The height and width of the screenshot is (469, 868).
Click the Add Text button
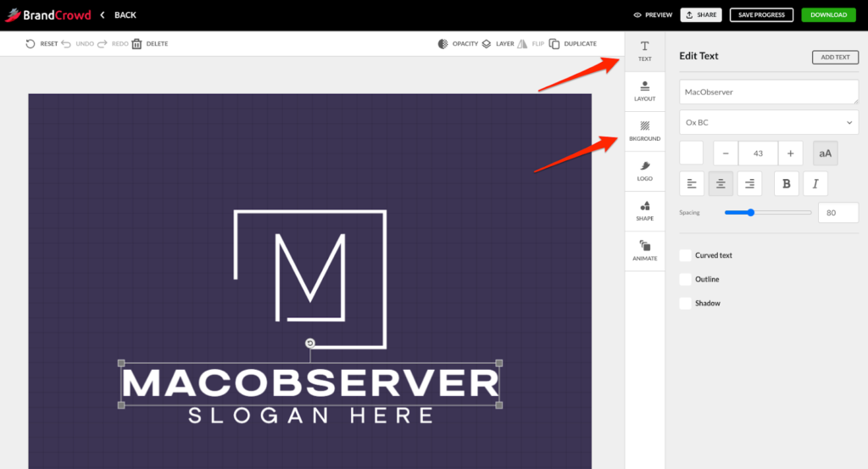835,57
